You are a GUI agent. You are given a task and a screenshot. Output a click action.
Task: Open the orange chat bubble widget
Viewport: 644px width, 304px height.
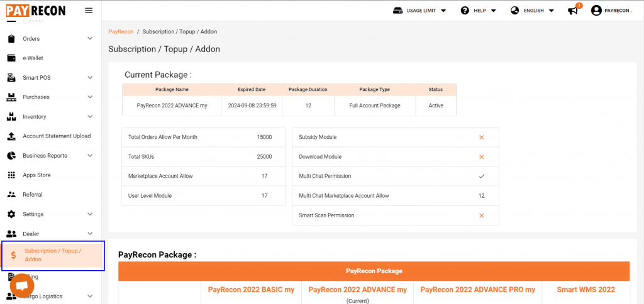tap(22, 286)
